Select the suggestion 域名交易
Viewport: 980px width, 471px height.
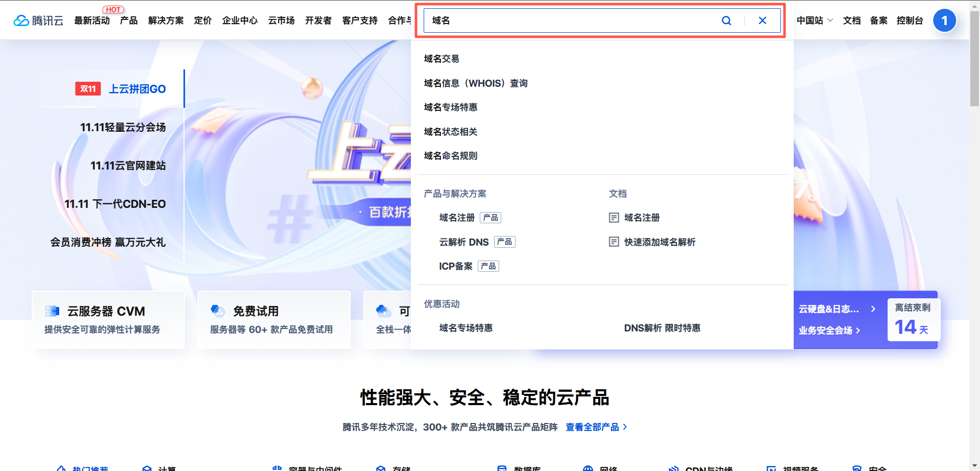[442, 59]
